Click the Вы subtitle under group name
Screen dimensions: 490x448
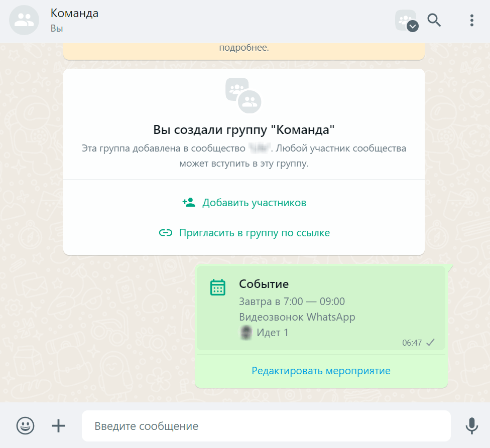click(x=57, y=29)
